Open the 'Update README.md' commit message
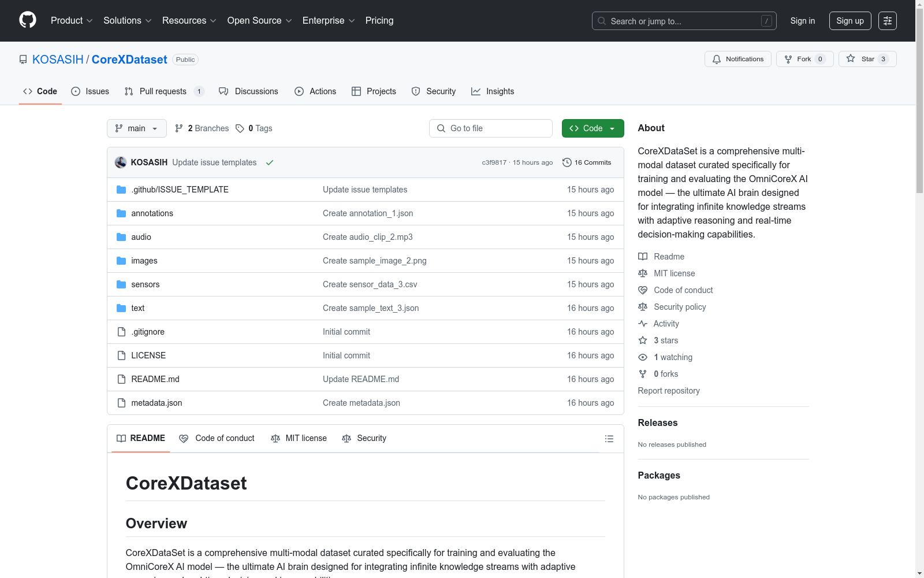The image size is (924, 578). point(361,379)
